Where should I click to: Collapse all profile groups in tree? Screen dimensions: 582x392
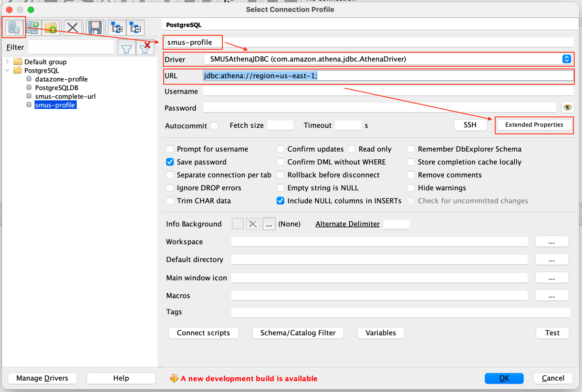coord(135,27)
